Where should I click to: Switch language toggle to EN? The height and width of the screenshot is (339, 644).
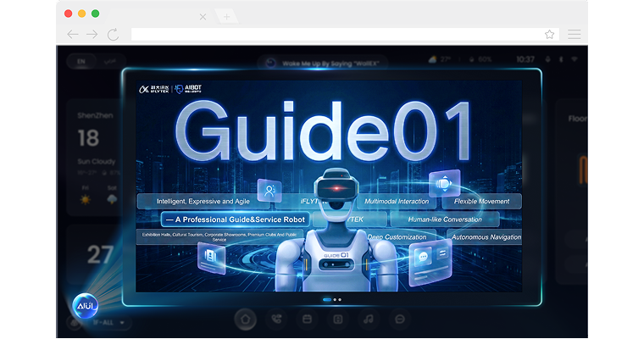[x=81, y=61]
